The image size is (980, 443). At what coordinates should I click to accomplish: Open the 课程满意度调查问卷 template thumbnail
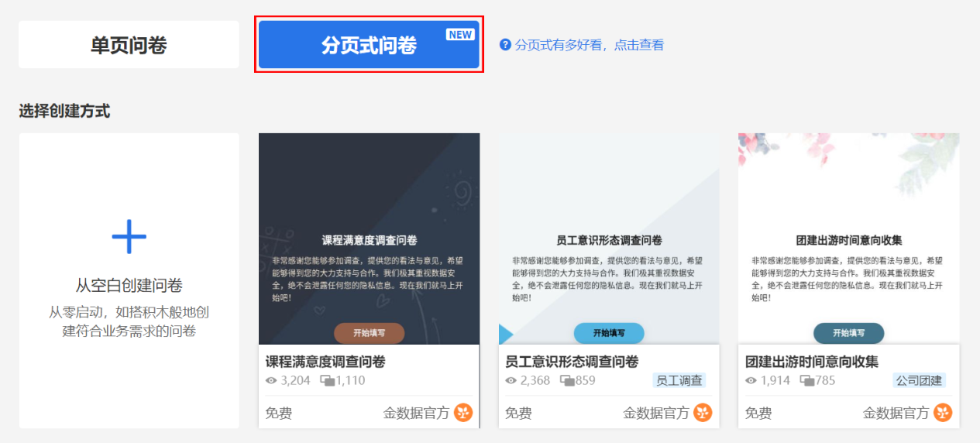tap(369, 239)
